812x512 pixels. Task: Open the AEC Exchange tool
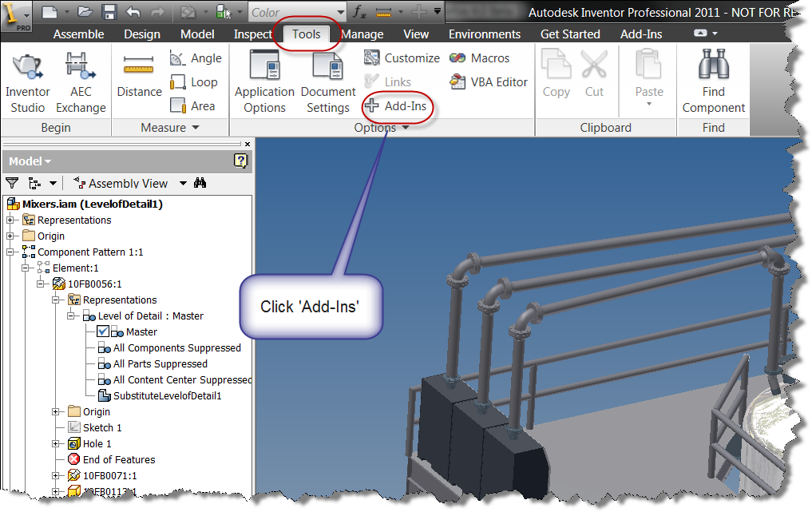pyautogui.click(x=81, y=80)
